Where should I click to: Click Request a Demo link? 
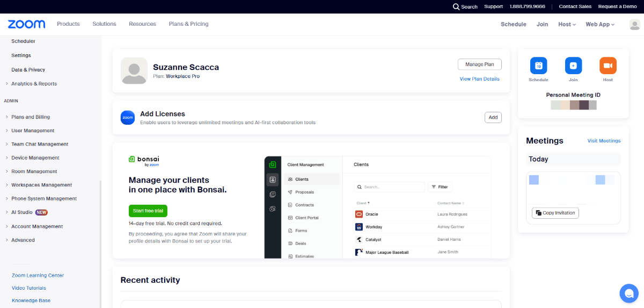pyautogui.click(x=618, y=6)
